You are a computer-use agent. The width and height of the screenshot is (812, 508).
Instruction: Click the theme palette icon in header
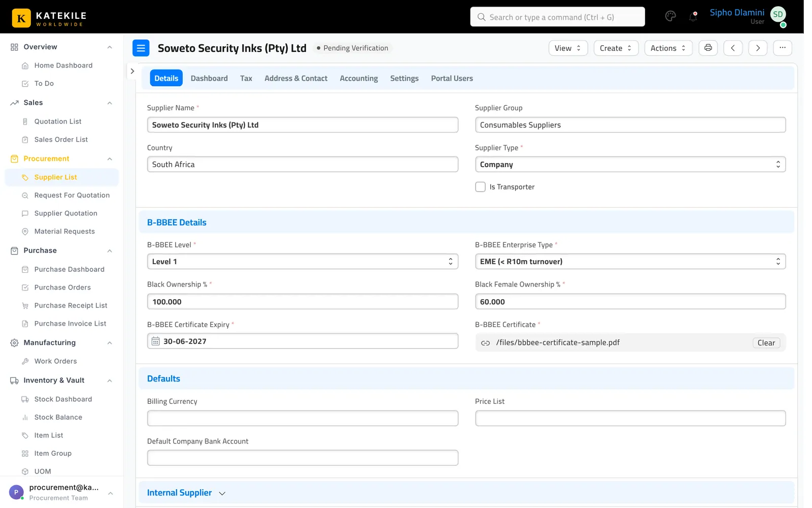click(x=670, y=16)
